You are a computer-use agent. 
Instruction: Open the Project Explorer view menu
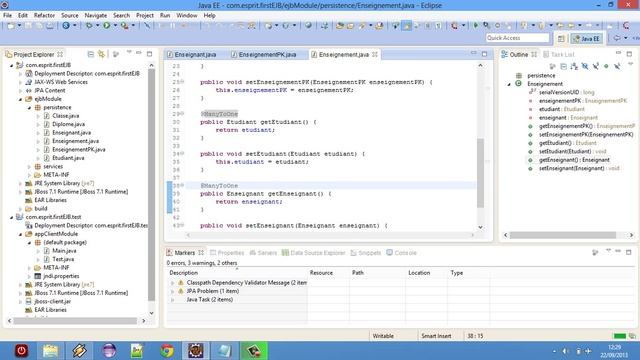[129, 53]
